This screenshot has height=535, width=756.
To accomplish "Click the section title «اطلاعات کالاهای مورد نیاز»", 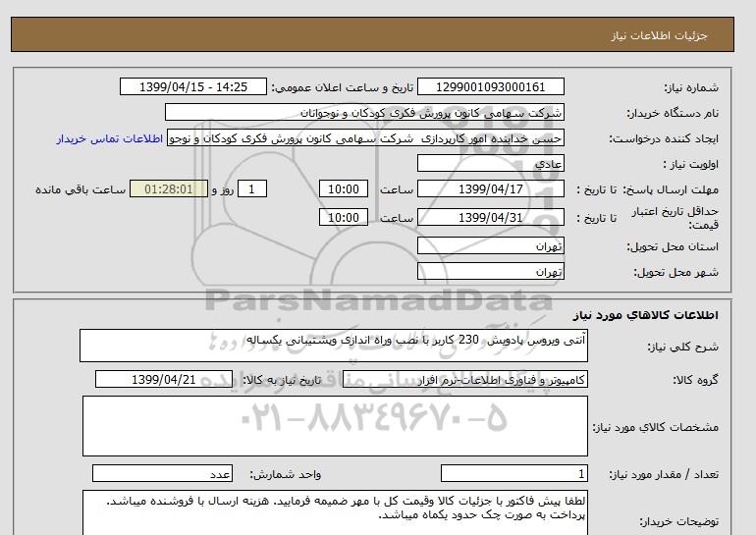I will [x=646, y=315].
